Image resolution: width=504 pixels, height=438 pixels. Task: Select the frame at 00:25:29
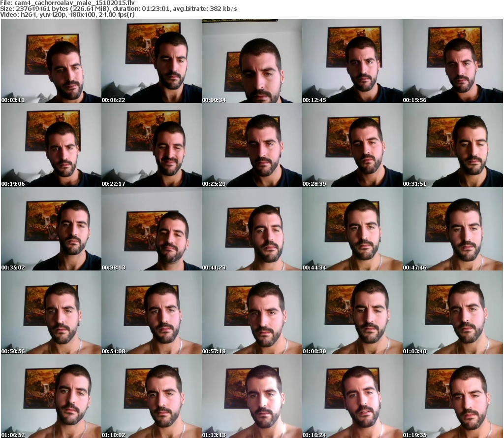[252, 145]
